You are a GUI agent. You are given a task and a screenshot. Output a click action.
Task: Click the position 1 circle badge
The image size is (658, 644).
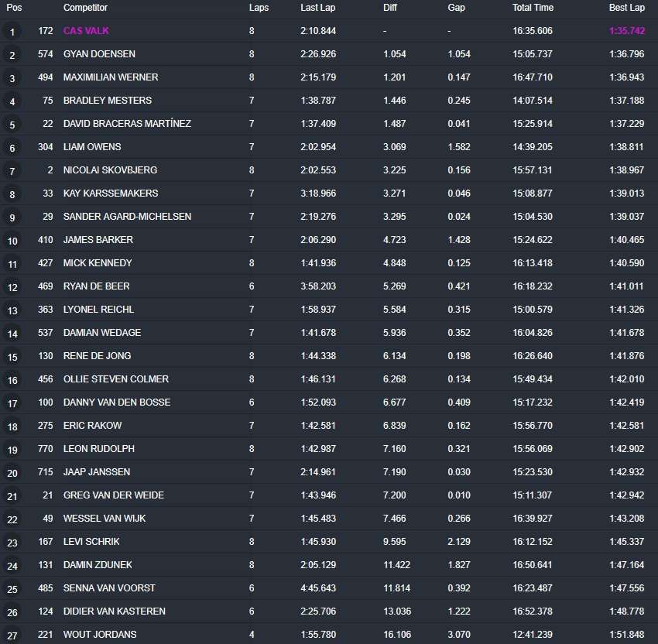click(x=12, y=32)
